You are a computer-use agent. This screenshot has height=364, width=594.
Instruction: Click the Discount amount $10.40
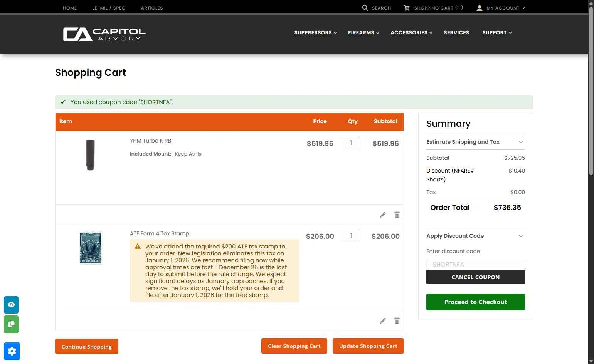click(517, 171)
